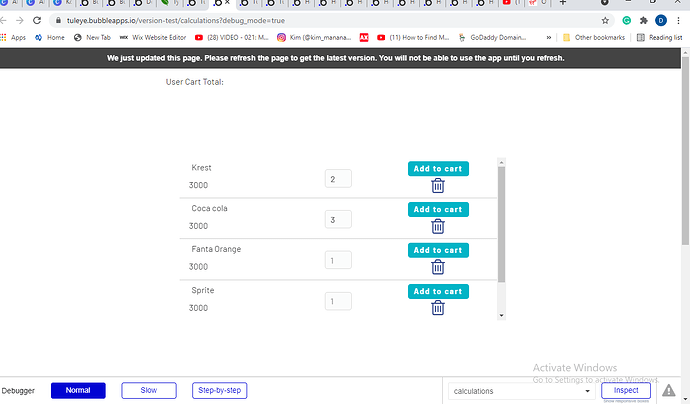The height and width of the screenshot is (404, 690).
Task: Close the active browser tab
Action: tap(228, 3)
